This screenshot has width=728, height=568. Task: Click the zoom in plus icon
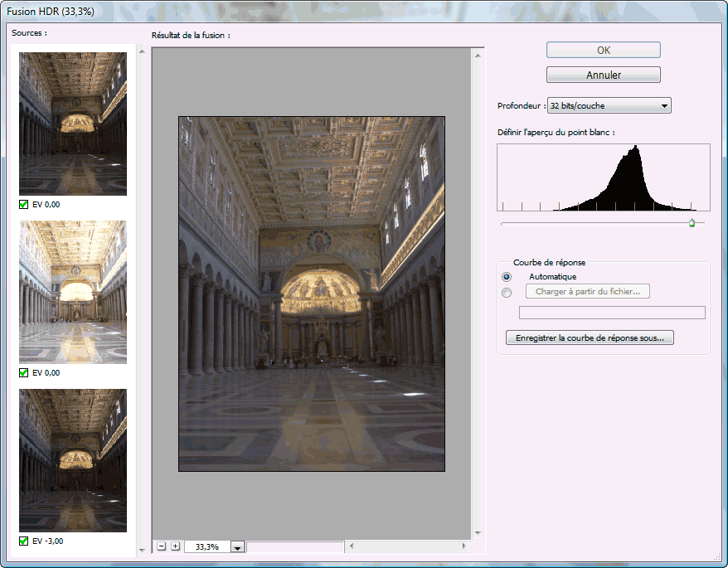[x=175, y=546]
